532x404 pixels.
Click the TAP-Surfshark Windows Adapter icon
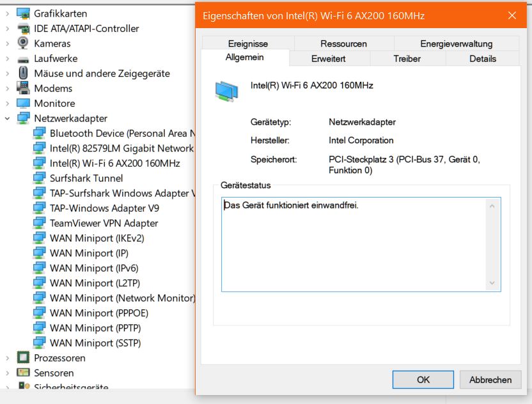pos(40,192)
